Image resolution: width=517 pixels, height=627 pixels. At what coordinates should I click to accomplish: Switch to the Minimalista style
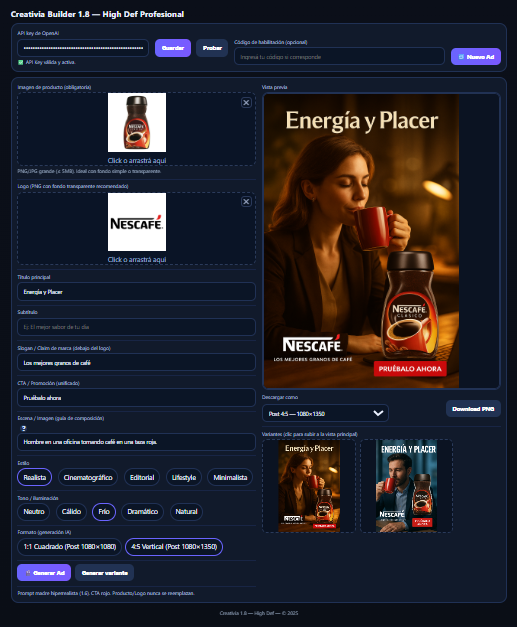pos(230,477)
